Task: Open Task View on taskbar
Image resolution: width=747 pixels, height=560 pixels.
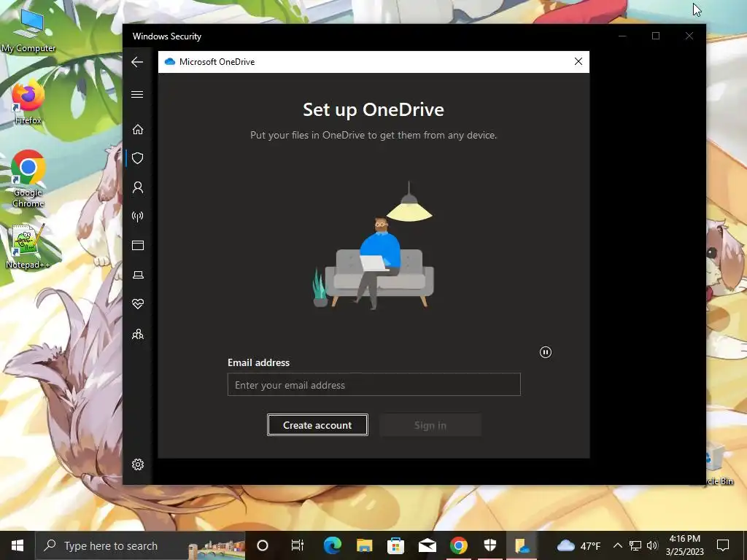Action: [x=298, y=545]
